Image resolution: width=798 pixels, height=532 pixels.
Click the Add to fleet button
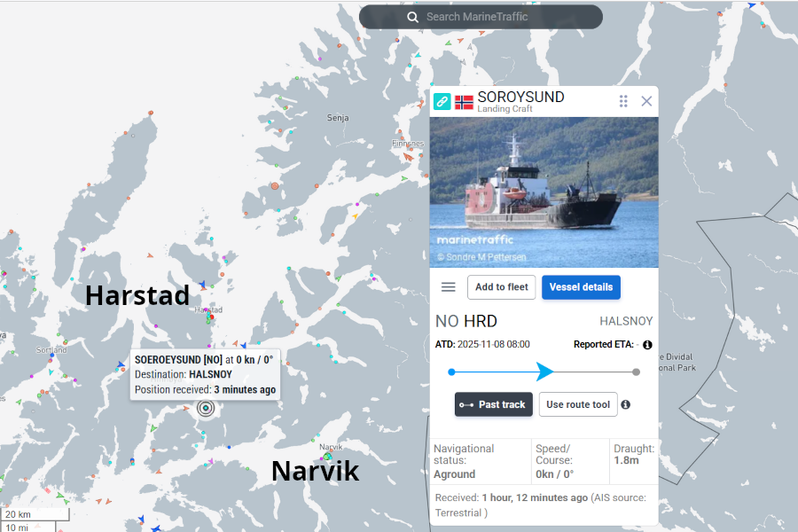[501, 287]
